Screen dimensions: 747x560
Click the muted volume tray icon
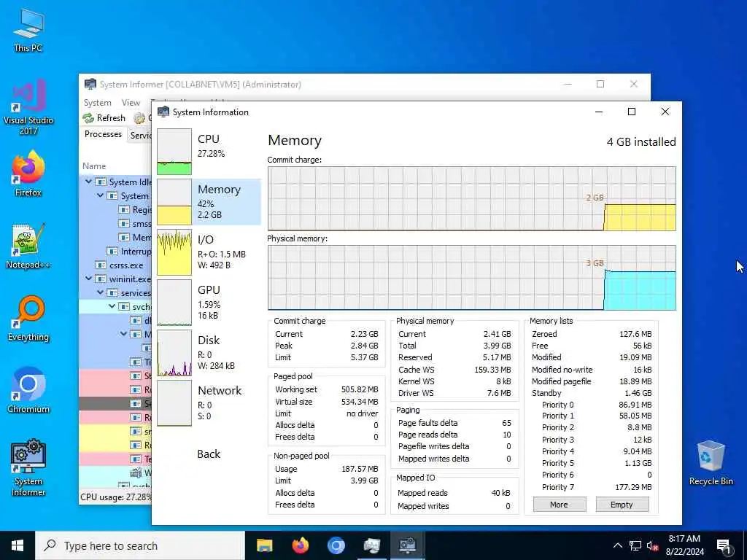[x=653, y=545]
